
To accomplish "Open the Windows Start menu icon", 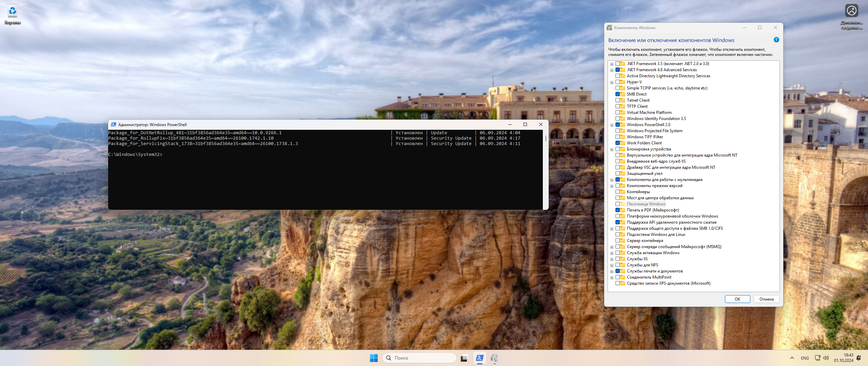I will pyautogui.click(x=374, y=358).
